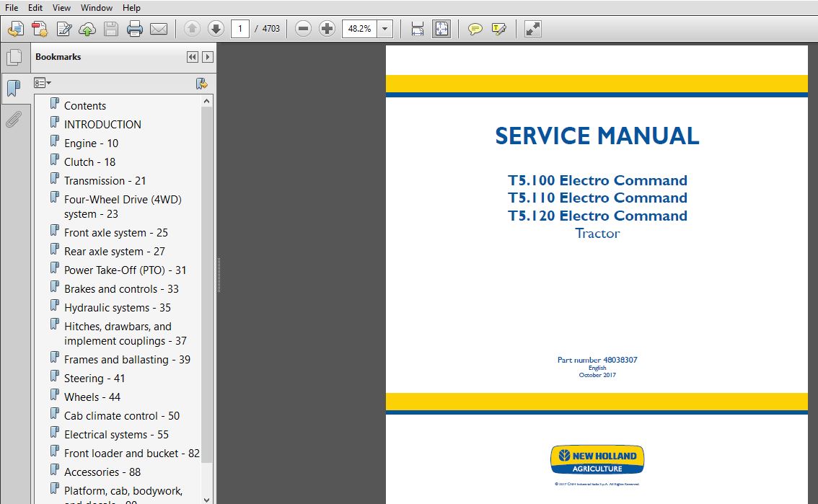818x504 pixels.
Task: Open Accessories - 88 bookmark
Action: click(102, 472)
